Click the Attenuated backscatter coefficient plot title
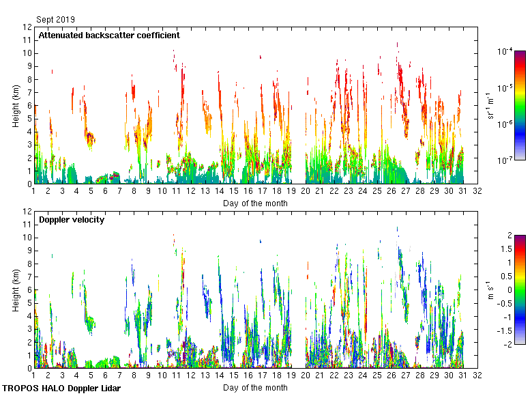The width and height of the screenshot is (532, 396). tap(109, 35)
